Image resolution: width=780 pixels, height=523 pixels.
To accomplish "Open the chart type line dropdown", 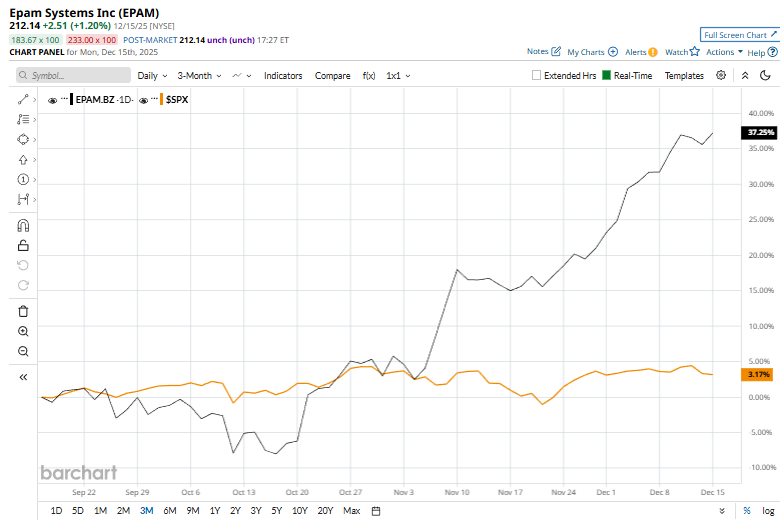I will click(x=242, y=76).
